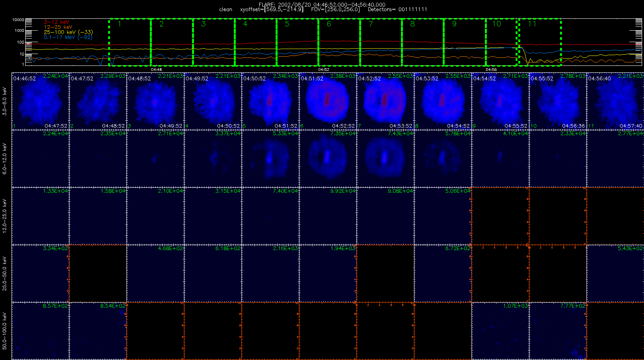Open the 50.0-100.0 keV image with peak 8.54E+02
644x360 pixels.
coord(98,331)
